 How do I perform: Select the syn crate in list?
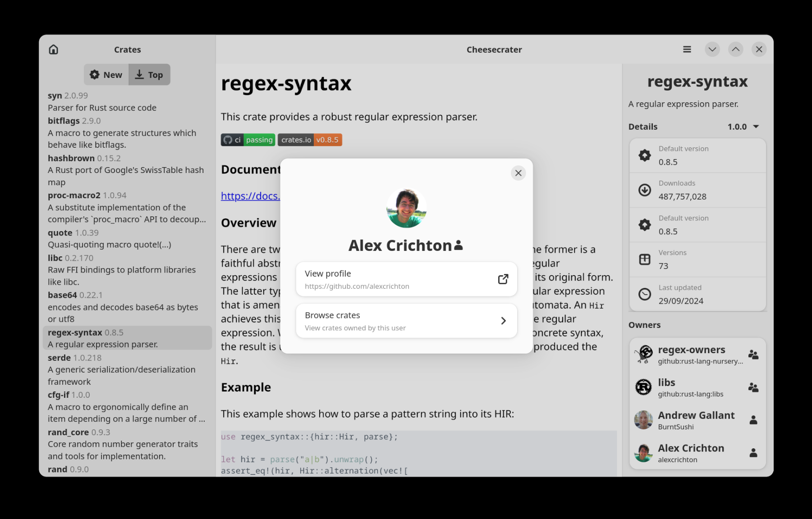127,101
